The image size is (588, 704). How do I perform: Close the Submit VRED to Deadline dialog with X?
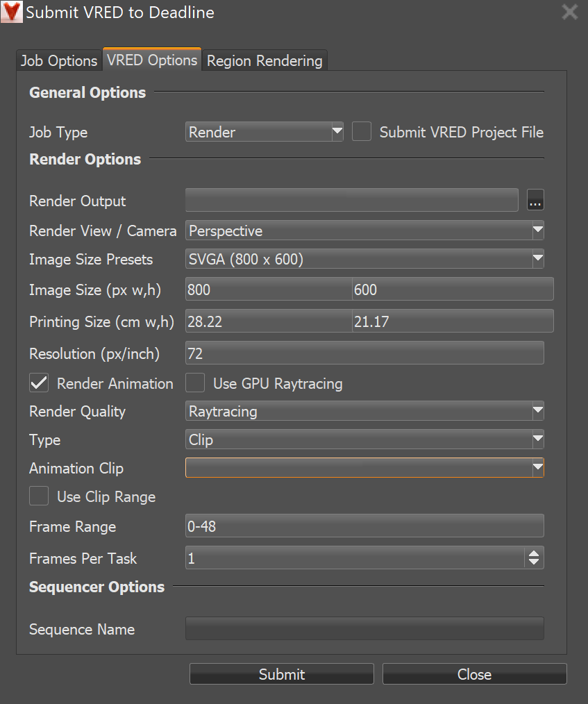[569, 12]
